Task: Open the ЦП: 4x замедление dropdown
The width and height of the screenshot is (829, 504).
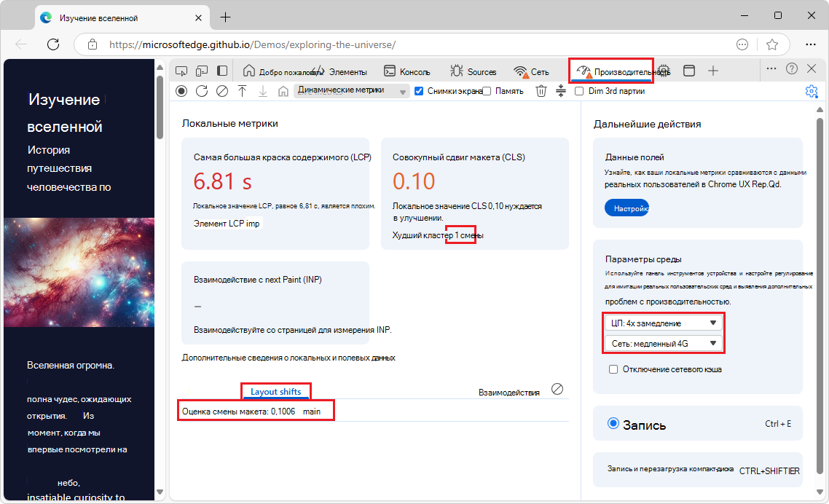Action: [x=663, y=322]
